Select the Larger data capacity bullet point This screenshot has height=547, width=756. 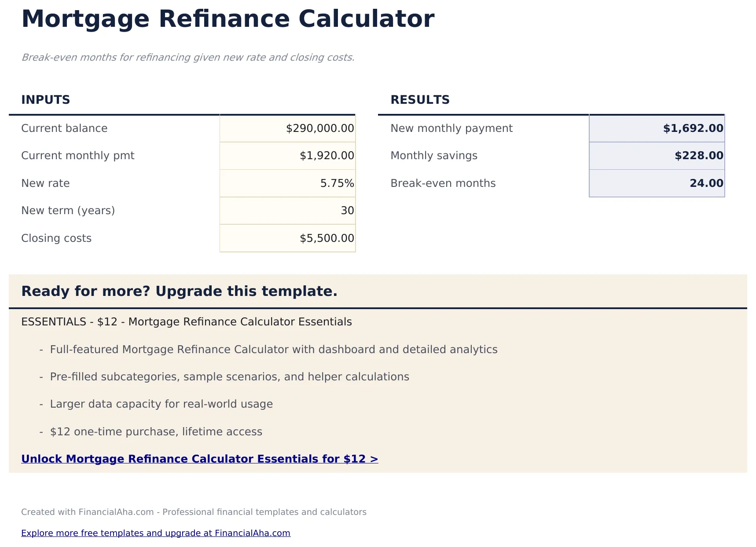pyautogui.click(x=161, y=404)
